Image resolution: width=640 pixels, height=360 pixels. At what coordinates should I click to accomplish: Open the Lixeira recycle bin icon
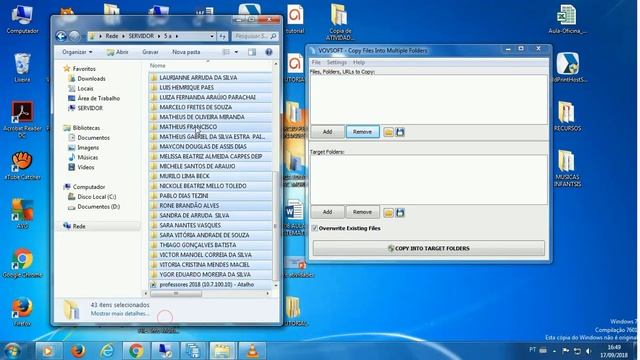22,67
